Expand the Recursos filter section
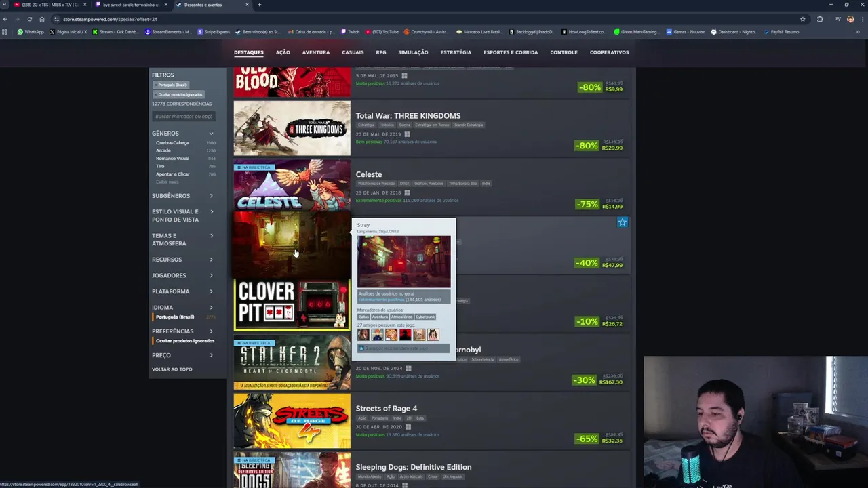Screen dimensions: 868x488 coord(183,260)
